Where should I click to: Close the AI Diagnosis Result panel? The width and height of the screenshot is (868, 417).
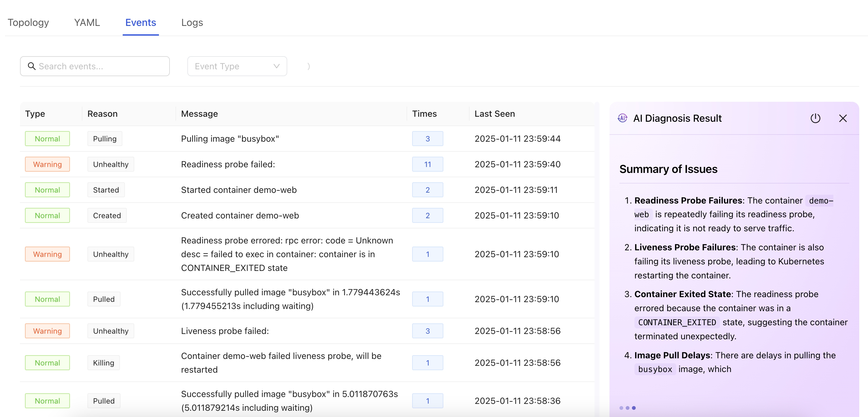tap(843, 118)
